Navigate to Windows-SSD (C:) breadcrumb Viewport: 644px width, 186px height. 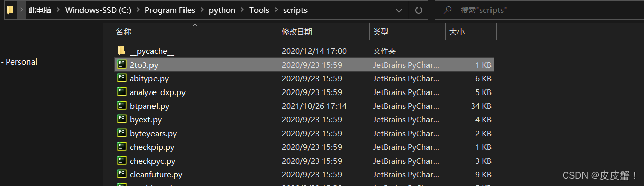[98, 10]
